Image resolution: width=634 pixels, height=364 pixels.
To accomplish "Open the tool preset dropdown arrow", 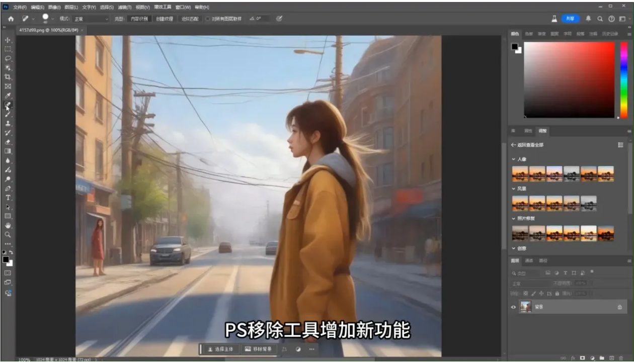I will (x=33, y=19).
